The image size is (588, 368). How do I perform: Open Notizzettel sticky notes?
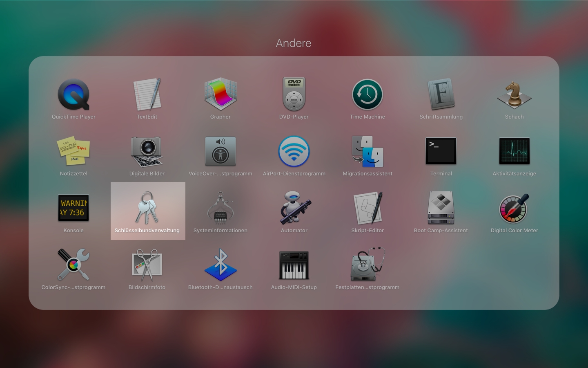coord(73,152)
